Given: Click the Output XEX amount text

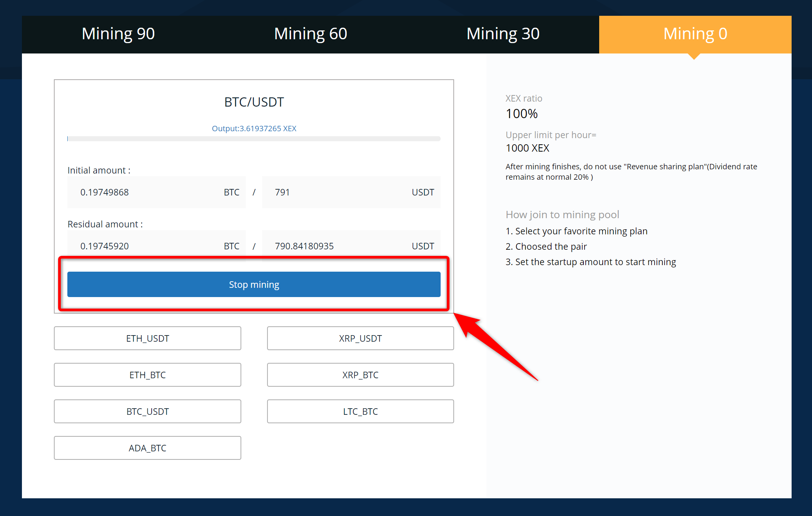Looking at the screenshot, I should 254,129.
